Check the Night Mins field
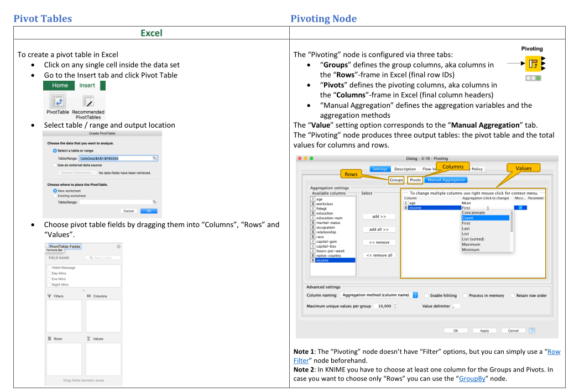Screen dimensions: 574x392 point(49,284)
